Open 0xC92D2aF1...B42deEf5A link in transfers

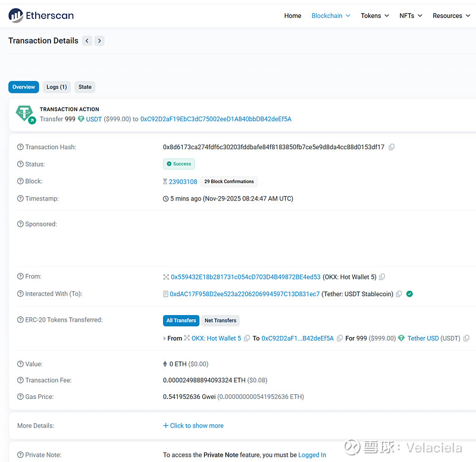tap(297, 338)
